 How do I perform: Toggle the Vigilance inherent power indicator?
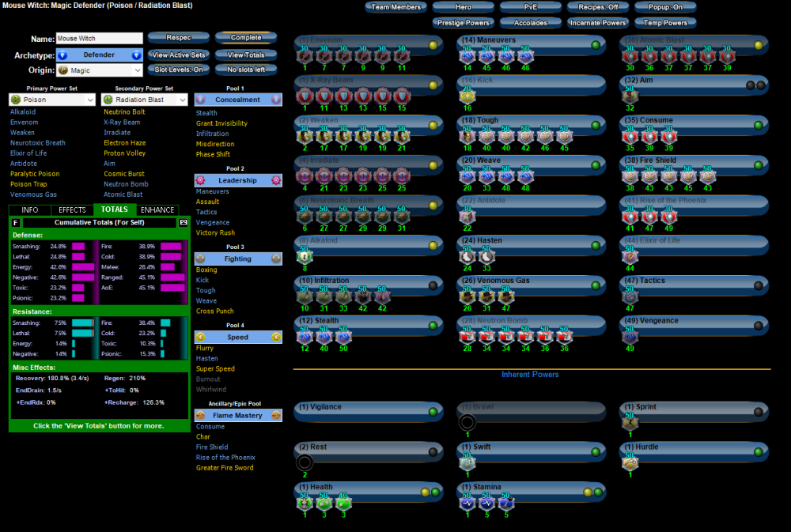click(433, 412)
